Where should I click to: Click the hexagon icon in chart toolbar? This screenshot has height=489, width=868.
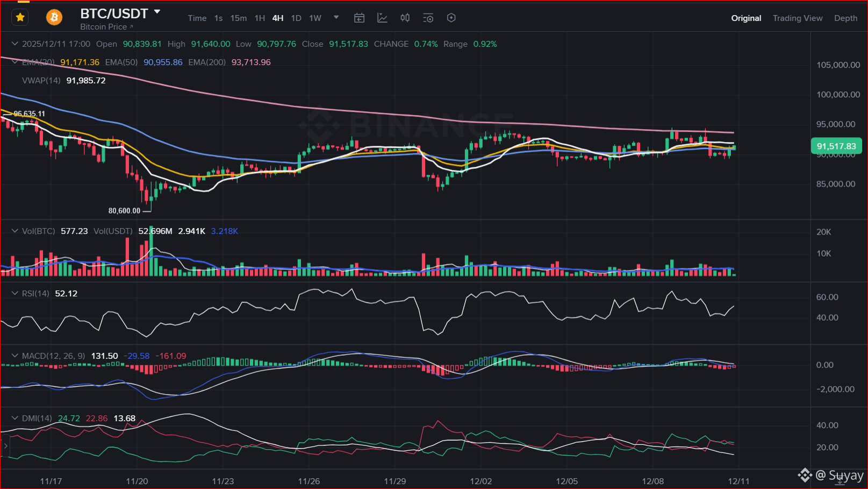click(451, 18)
